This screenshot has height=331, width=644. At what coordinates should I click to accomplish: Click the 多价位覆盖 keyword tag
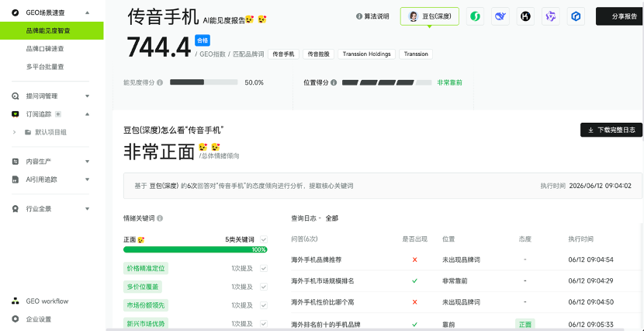143,287
